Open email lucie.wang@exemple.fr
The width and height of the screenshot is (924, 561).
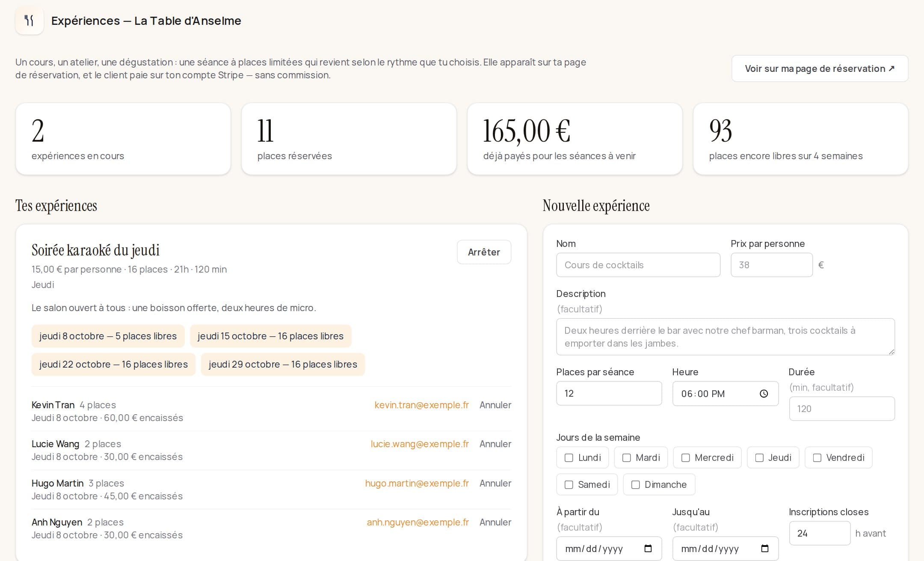(x=420, y=444)
